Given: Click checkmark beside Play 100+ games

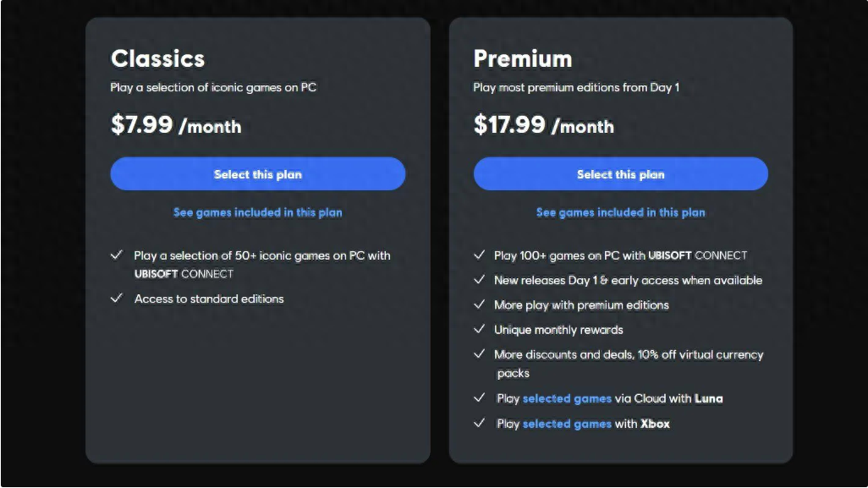Looking at the screenshot, I should tap(480, 255).
